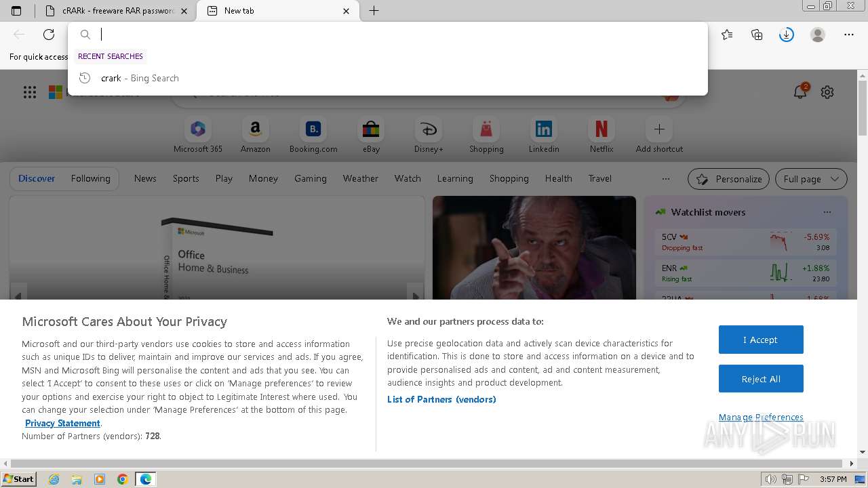The image size is (868, 488).
Task: Select the Discover feed tab
Action: [37, 178]
